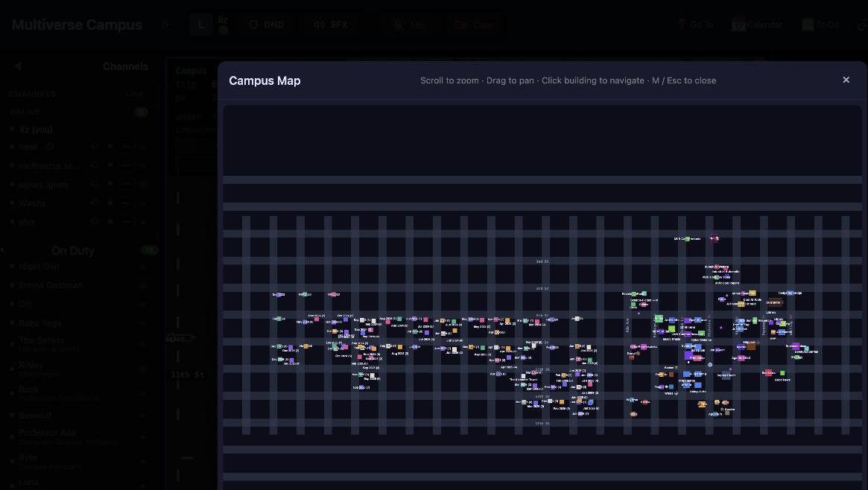Click the pin icon in agnes.ignea row
868x490 pixels.
click(x=110, y=184)
